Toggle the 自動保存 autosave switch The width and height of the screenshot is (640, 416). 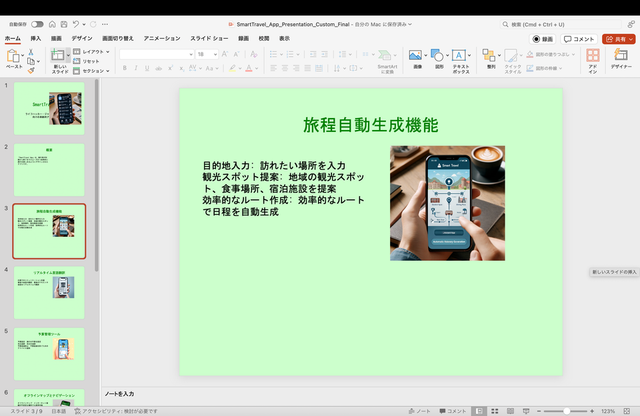pos(37,23)
